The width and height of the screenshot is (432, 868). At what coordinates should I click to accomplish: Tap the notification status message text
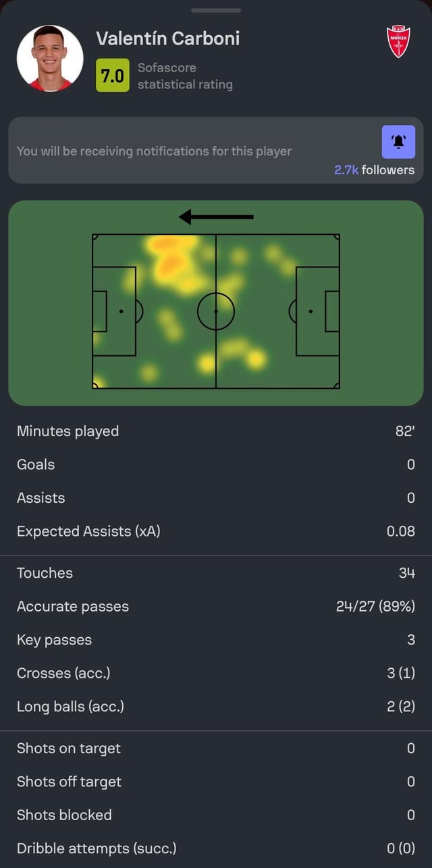pos(154,151)
